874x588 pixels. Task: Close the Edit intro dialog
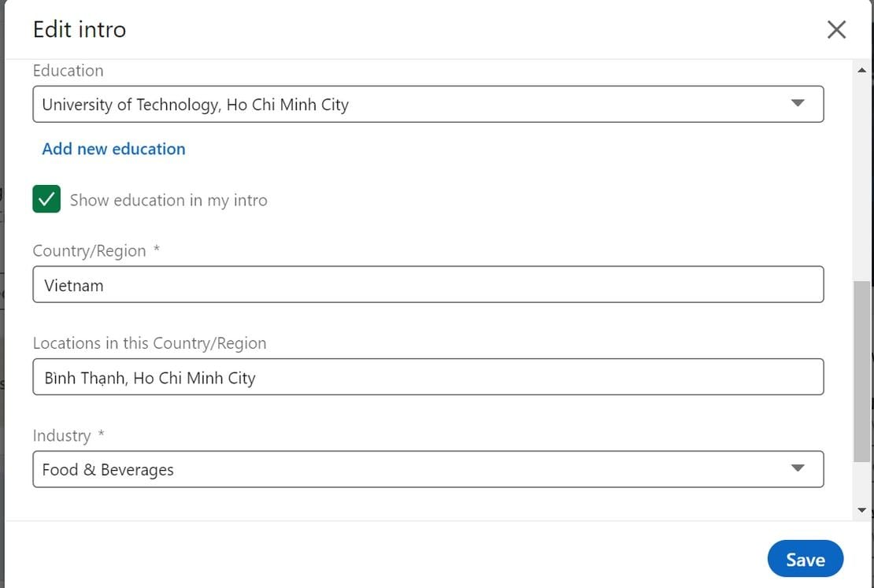click(836, 30)
